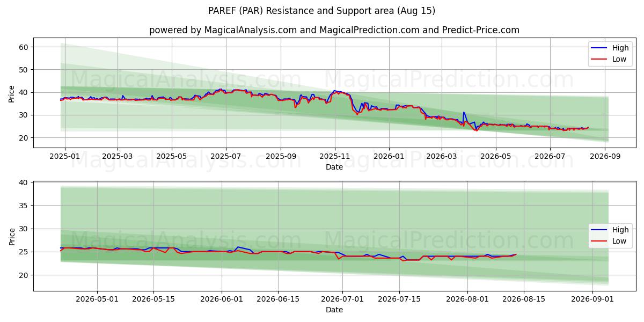
Task: Click the '2025-09' date tick
Action: [x=281, y=157]
